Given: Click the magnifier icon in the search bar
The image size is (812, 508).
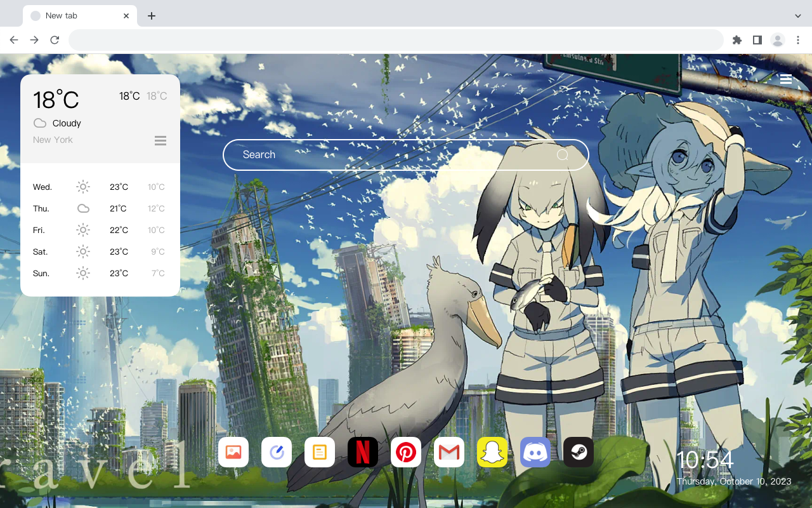Looking at the screenshot, I should tap(562, 155).
